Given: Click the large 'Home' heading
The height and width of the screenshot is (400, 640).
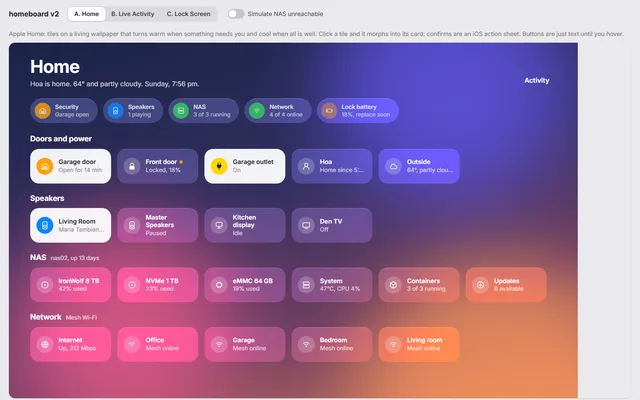Looking at the screenshot, I should pos(55,67).
